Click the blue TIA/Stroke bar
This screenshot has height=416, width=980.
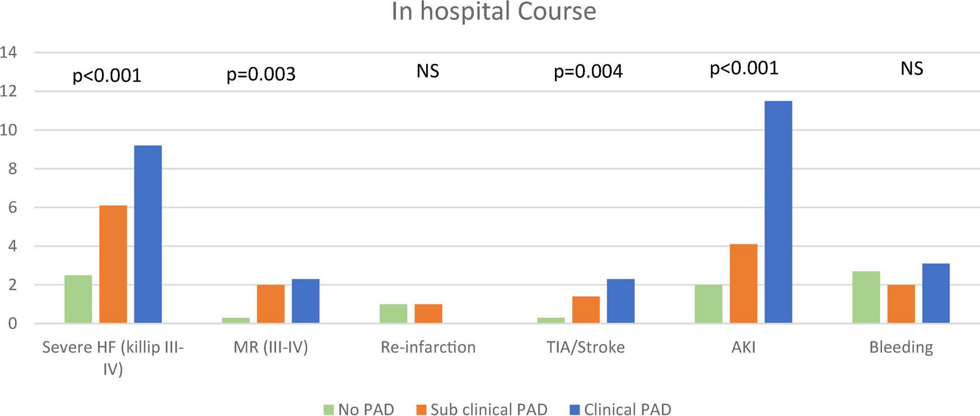pyautogui.click(x=620, y=301)
